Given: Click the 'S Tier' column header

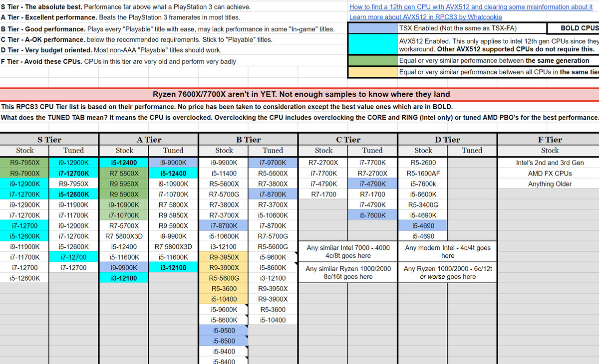Looking at the screenshot, I should 49,140.
